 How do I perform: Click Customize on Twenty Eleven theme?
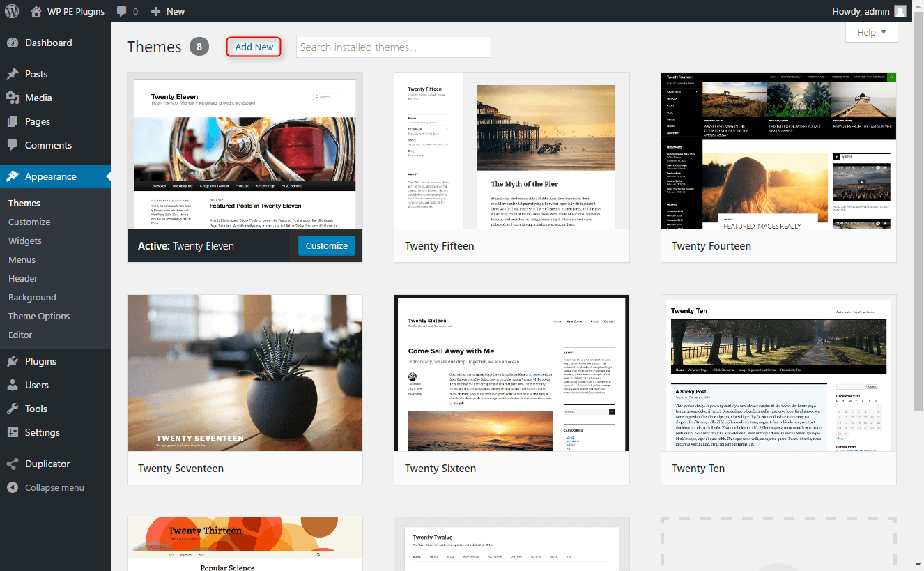coord(326,245)
